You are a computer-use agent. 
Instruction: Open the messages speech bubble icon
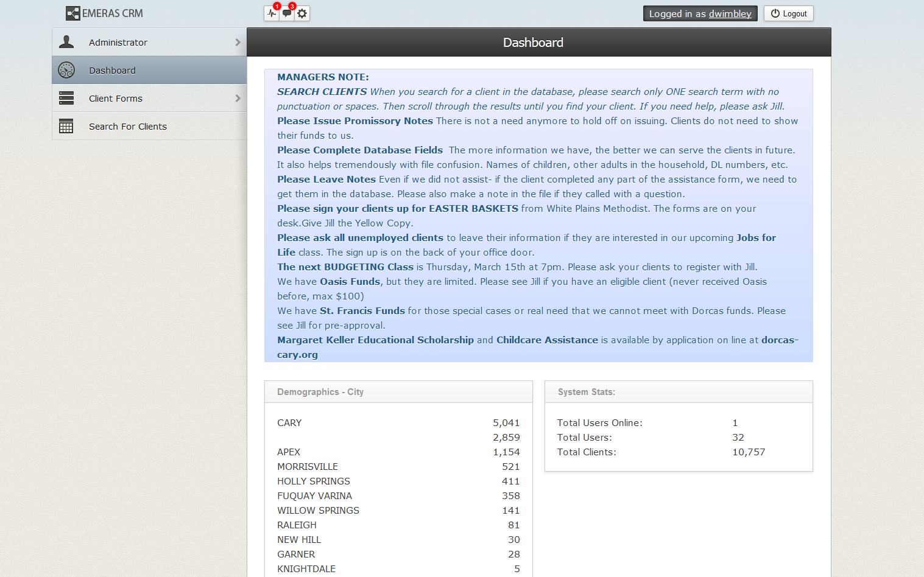[x=287, y=13]
